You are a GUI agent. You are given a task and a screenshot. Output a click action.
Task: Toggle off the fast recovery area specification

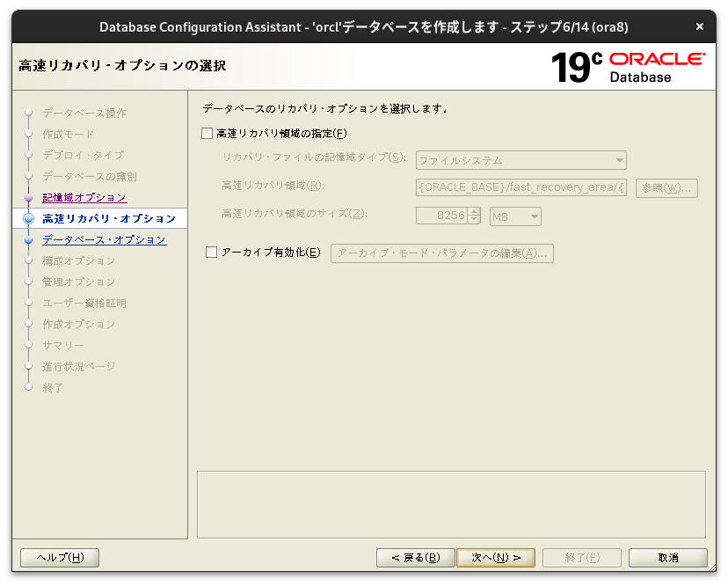pyautogui.click(x=207, y=133)
